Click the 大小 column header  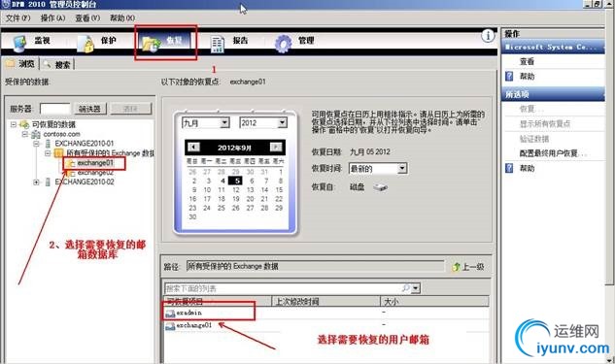coord(434,301)
